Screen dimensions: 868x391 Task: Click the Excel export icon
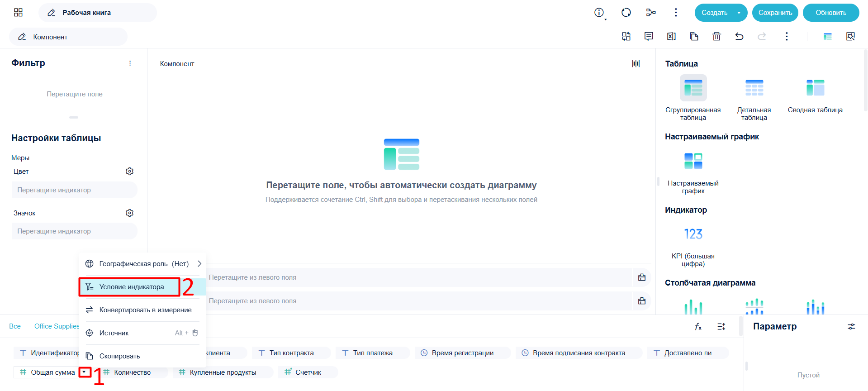pos(671,36)
